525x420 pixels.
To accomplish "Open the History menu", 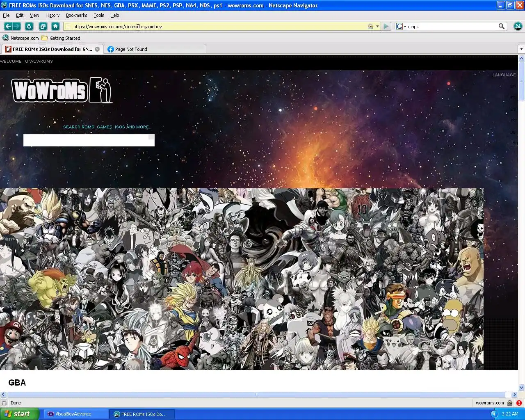I will click(52, 15).
